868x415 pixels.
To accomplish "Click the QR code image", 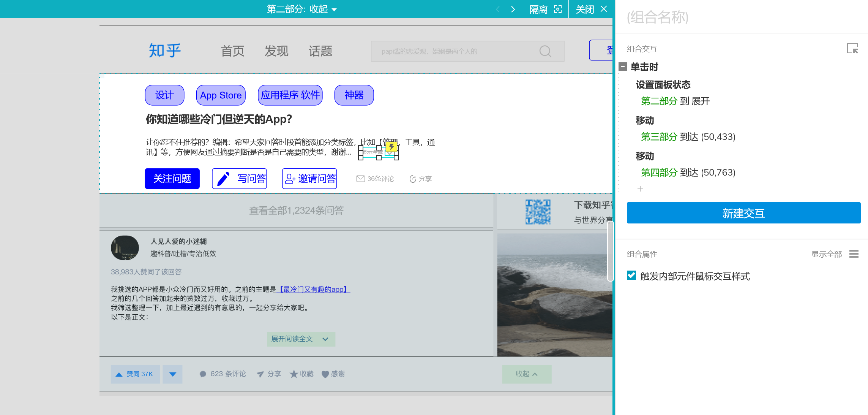I will (538, 212).
